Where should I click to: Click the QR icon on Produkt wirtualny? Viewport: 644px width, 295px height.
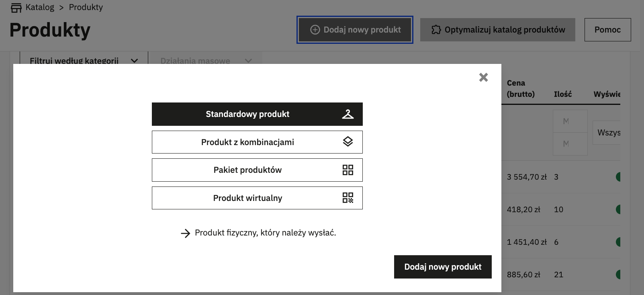point(348,198)
